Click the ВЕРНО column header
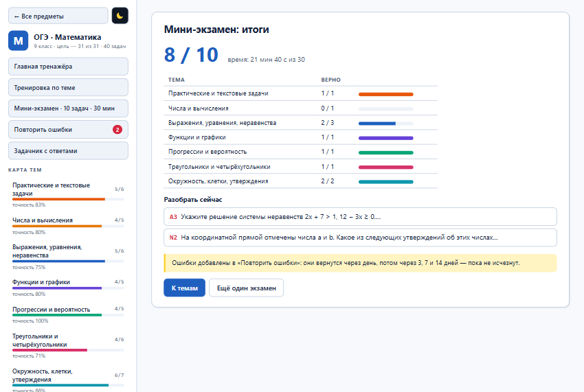The image size is (584, 392). coord(330,80)
